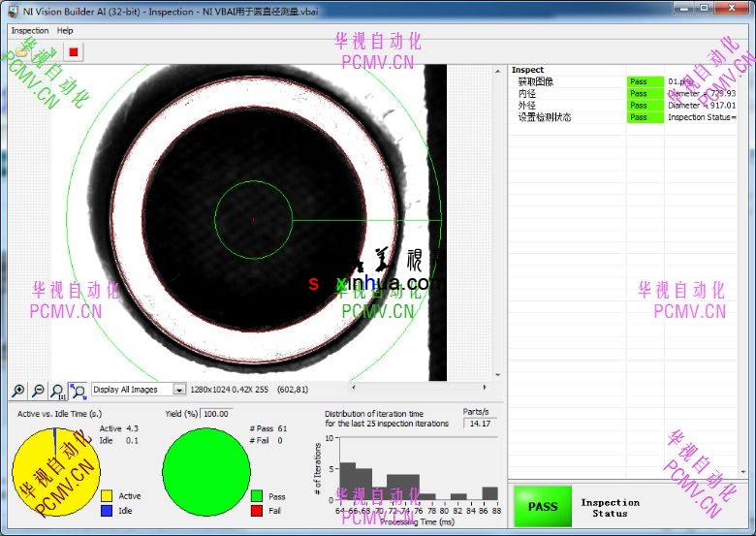This screenshot has height=536, width=756.
Task: Click the Idle 0.1 time value
Action: 118,441
